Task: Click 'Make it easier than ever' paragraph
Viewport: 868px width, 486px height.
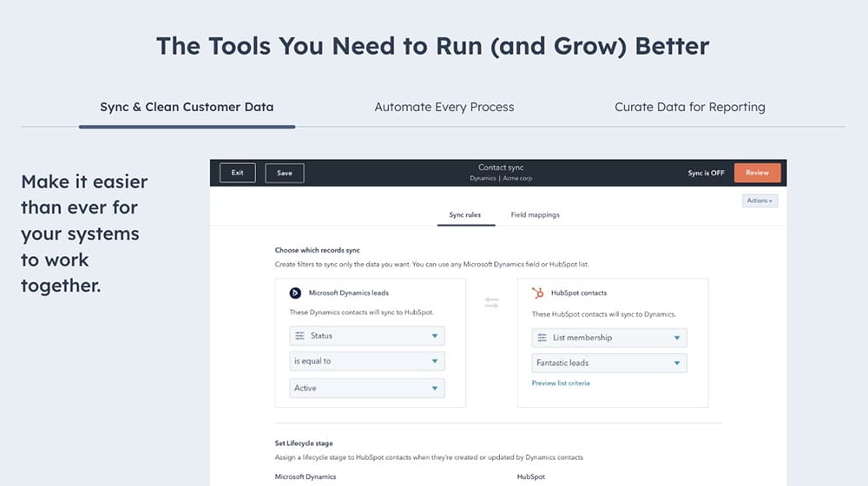Action: pos(85,233)
